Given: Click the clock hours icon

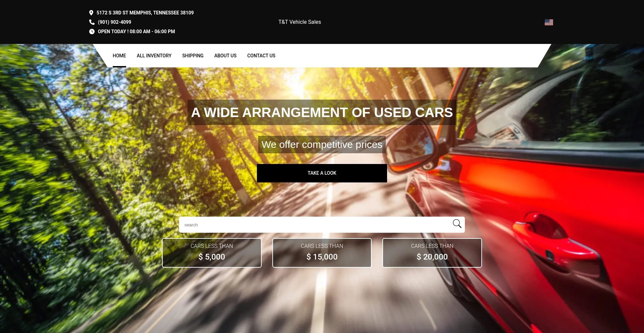Looking at the screenshot, I should 92,32.
